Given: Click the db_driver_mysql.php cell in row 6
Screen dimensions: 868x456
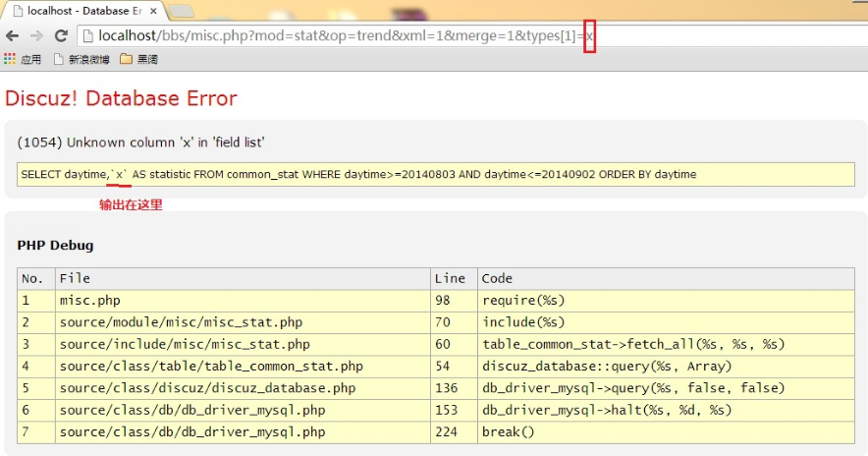Looking at the screenshot, I should (243, 410).
